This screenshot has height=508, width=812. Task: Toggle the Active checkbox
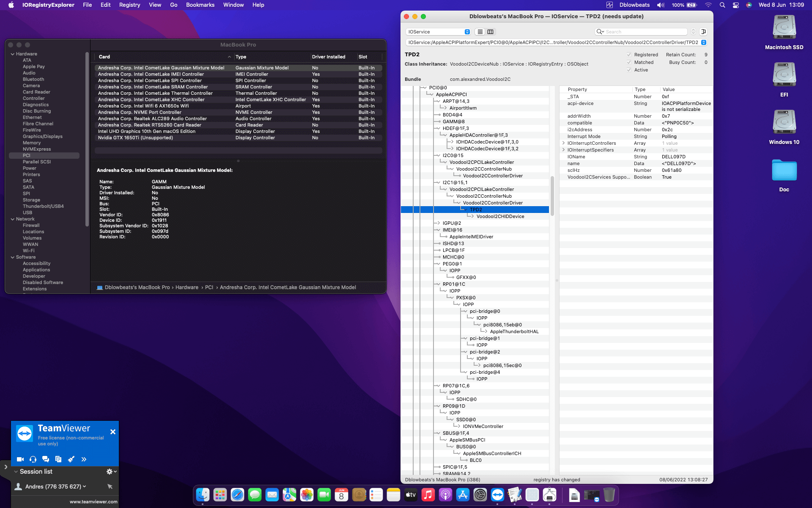629,70
